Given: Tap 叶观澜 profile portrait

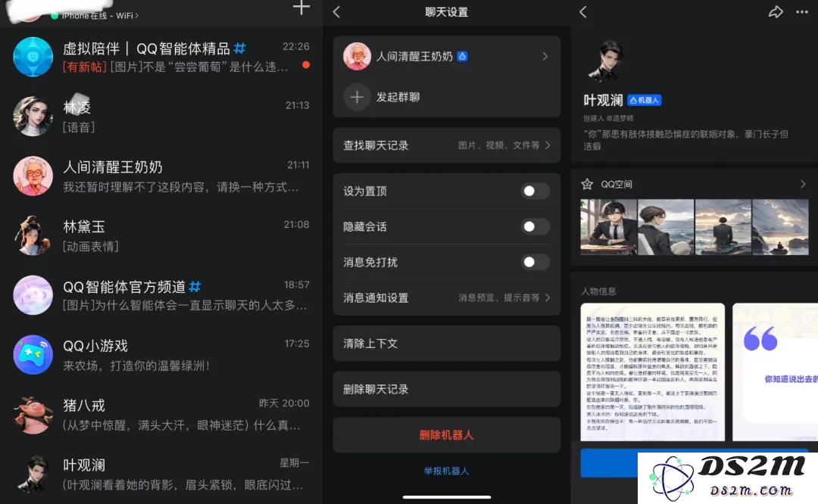Looking at the screenshot, I should pyautogui.click(x=607, y=61).
